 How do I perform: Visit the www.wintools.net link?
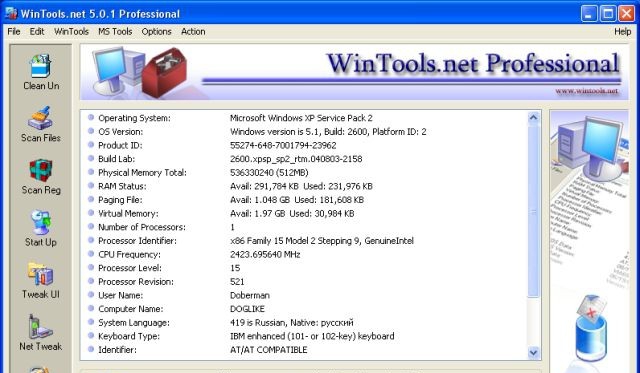pyautogui.click(x=587, y=91)
